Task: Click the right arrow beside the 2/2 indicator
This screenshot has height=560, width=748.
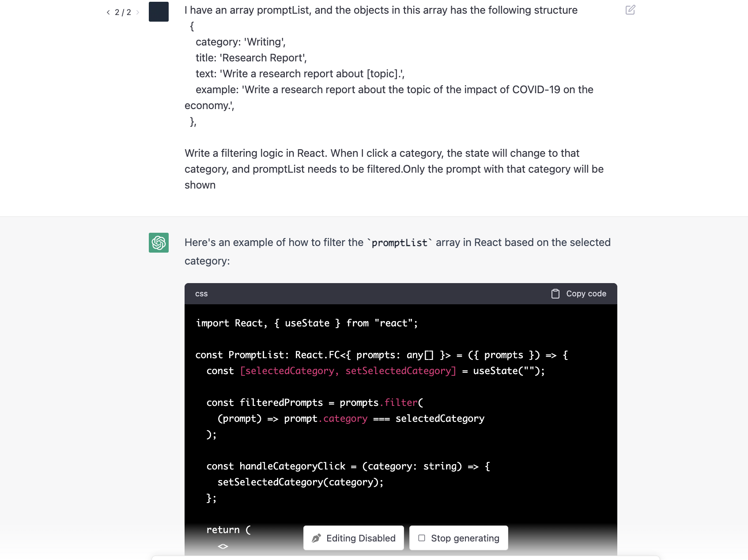Action: [x=138, y=12]
